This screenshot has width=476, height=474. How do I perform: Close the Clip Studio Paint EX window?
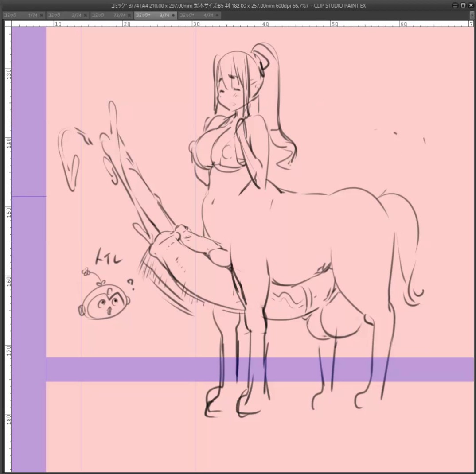click(x=471, y=5)
